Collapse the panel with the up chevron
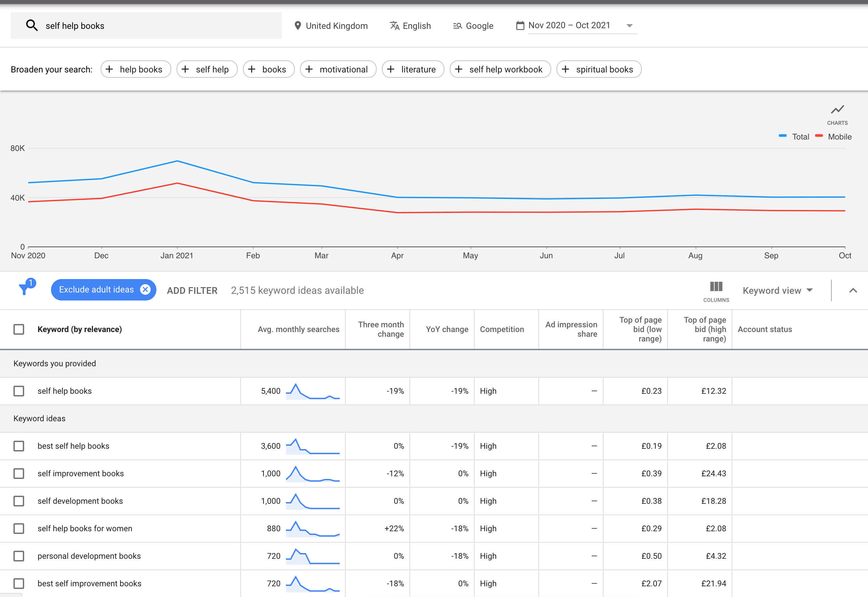This screenshot has width=868, height=597. click(x=853, y=290)
